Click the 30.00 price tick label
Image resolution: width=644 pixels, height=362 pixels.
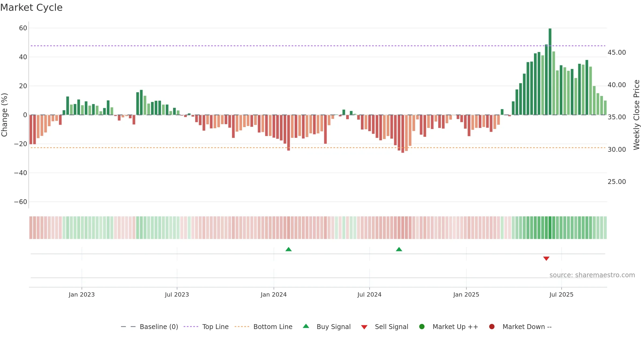[617, 149]
